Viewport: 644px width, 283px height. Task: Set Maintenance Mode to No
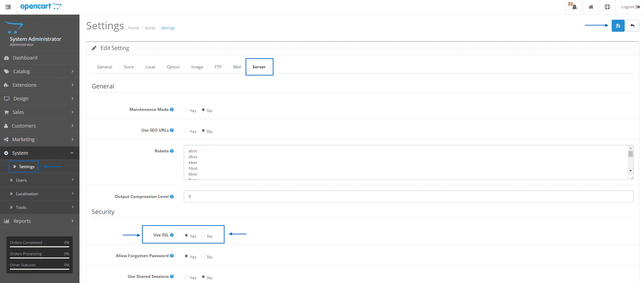coord(203,110)
